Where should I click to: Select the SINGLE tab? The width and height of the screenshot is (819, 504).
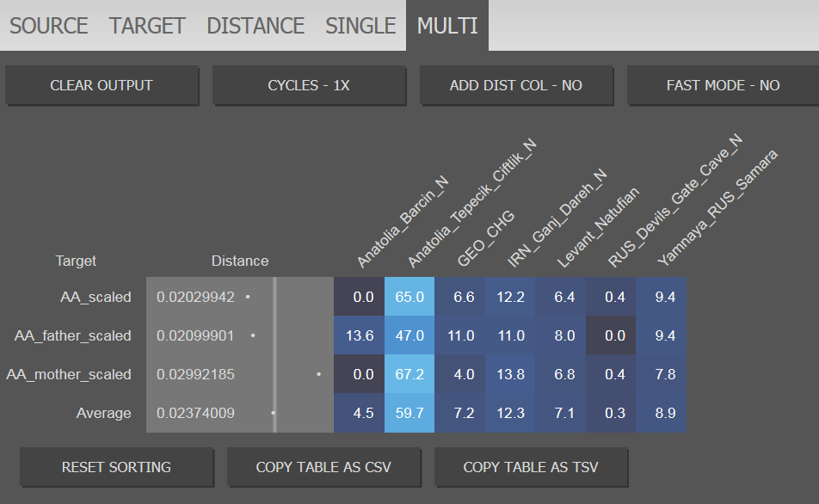(x=360, y=26)
